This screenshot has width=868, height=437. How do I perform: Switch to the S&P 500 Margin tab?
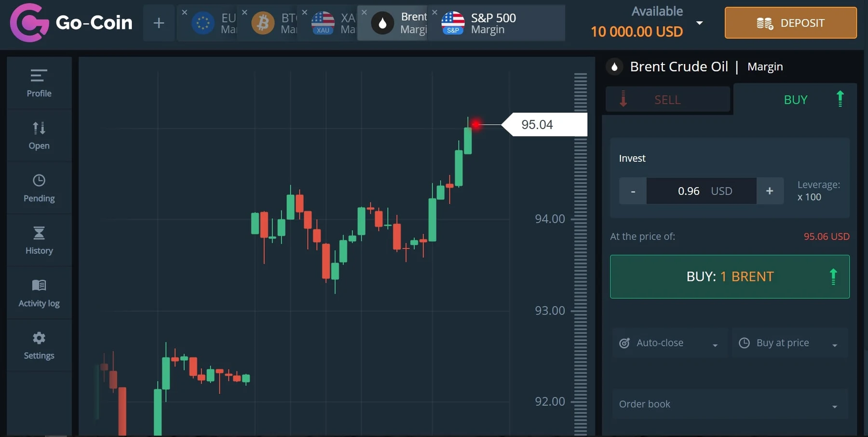497,23
